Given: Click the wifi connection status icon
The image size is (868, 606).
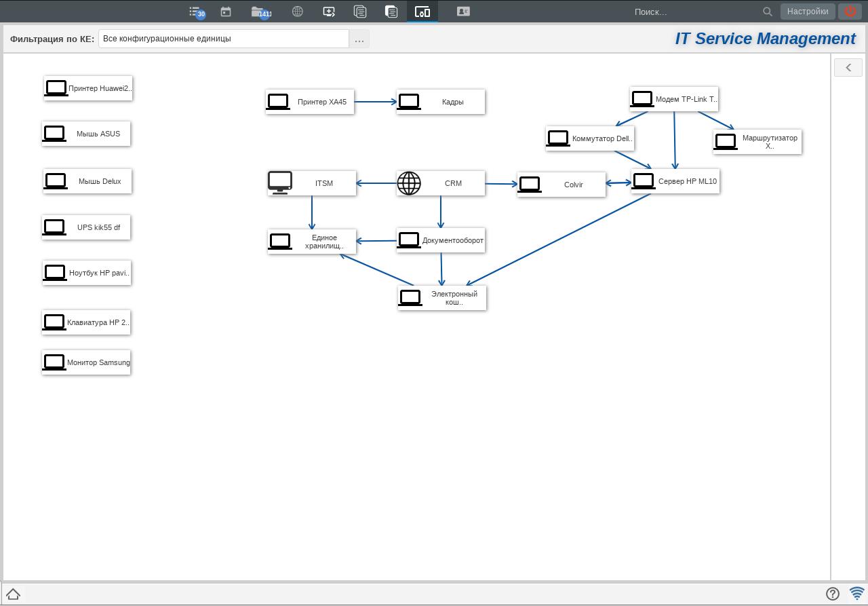Looking at the screenshot, I should coord(857,593).
